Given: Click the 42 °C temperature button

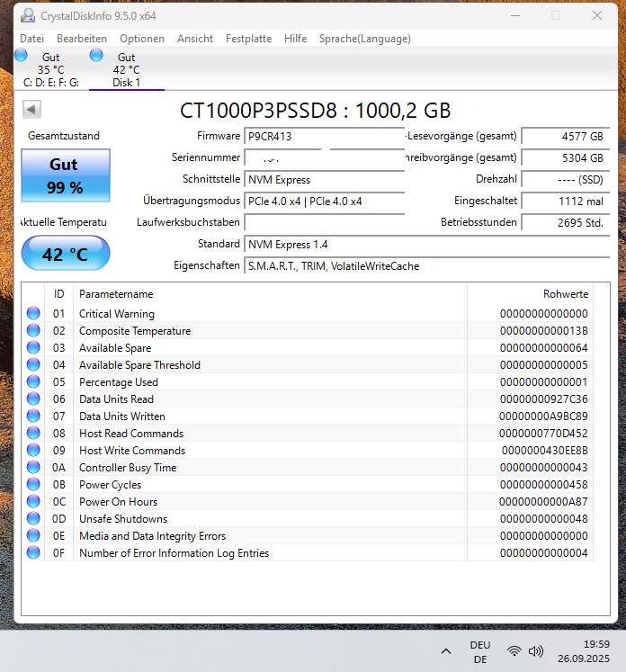Looking at the screenshot, I should (x=66, y=254).
